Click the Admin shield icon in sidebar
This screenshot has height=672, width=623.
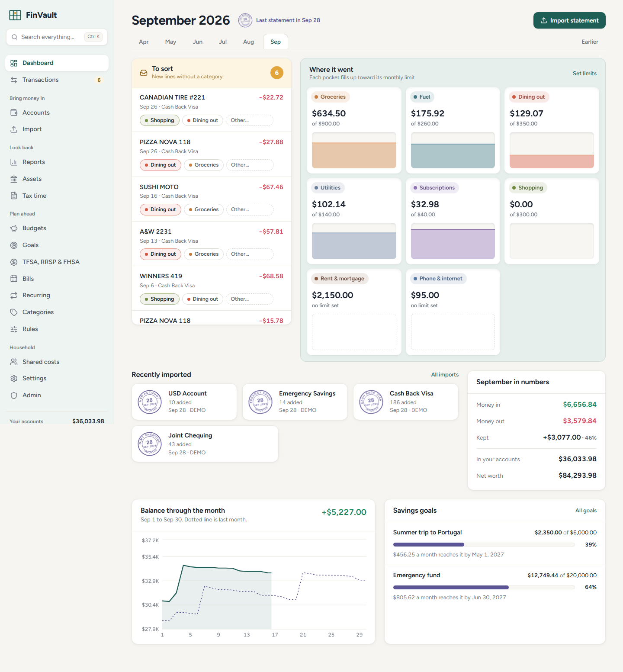[x=14, y=395]
